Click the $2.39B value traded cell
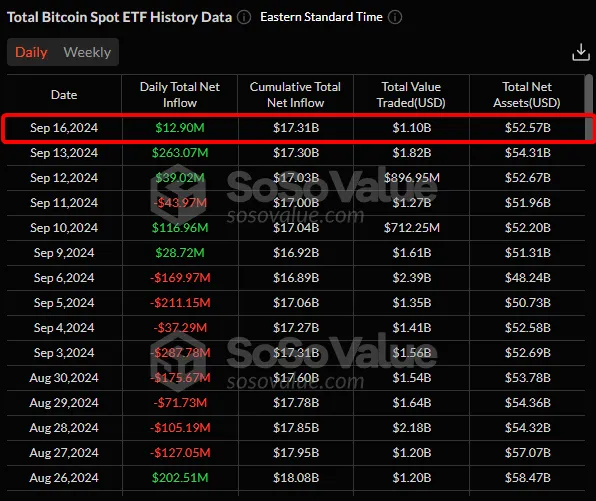The image size is (596, 501). [412, 278]
